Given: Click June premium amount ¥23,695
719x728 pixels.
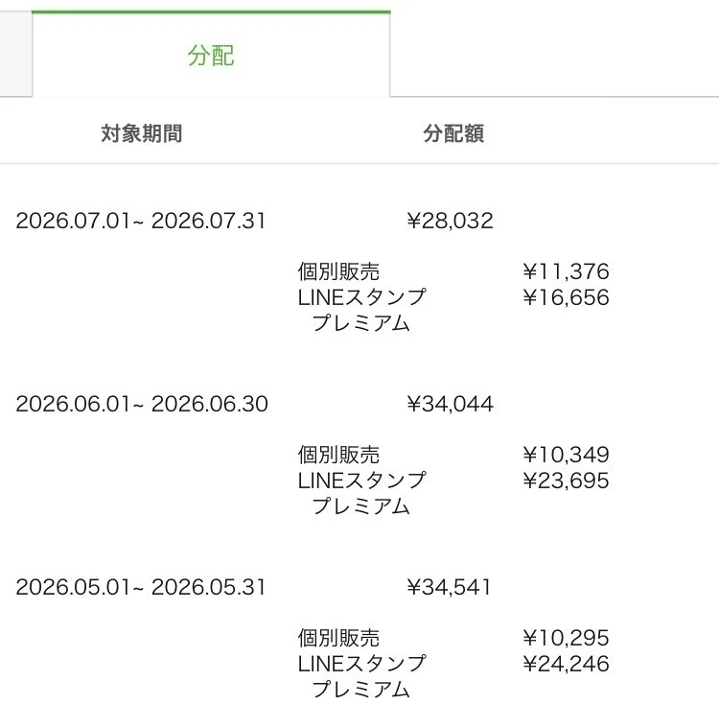Looking at the screenshot, I should coord(566,481).
